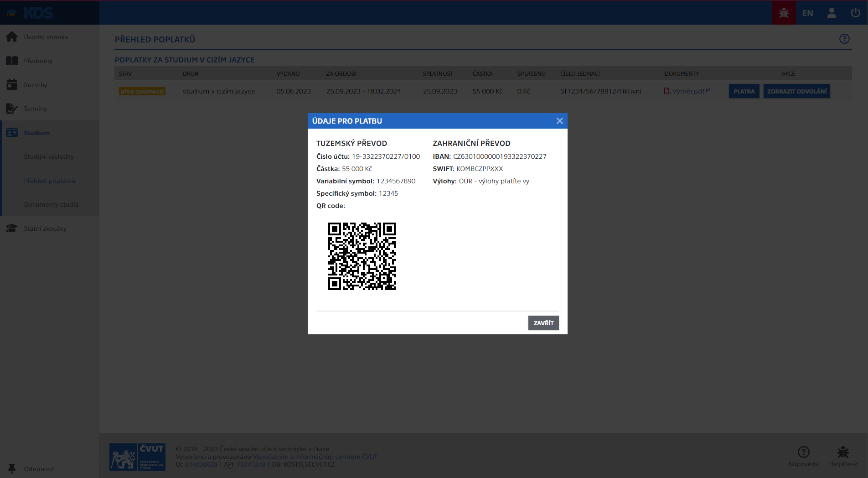
Task: Click account number 19-3322370227/0100
Action: coord(386,156)
